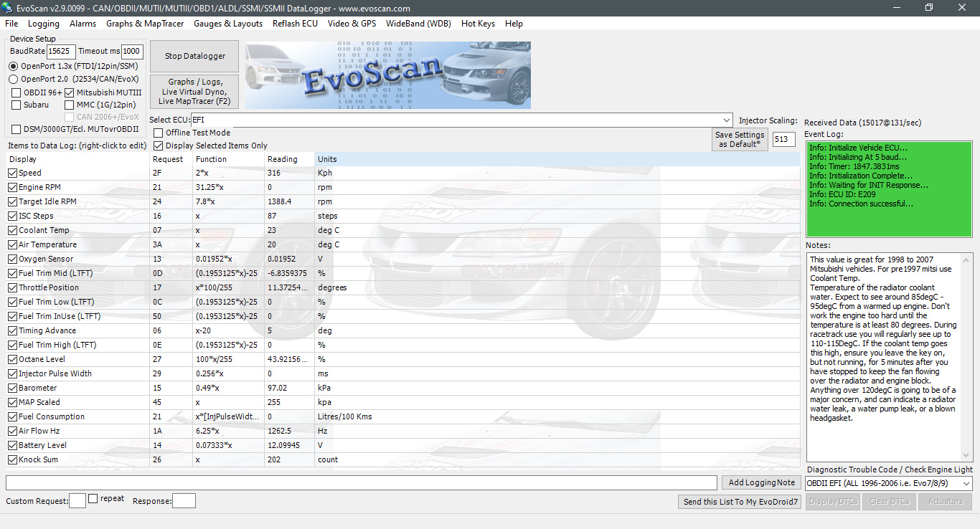Click the Custom Request input box
The image size is (980, 529).
77,500
